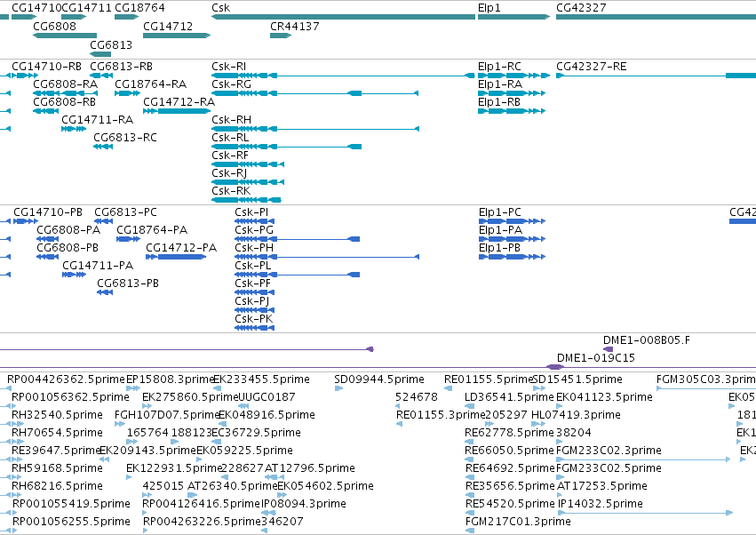Click the SD09944.5prime EST label
The image size is (756, 535).
[x=379, y=379]
